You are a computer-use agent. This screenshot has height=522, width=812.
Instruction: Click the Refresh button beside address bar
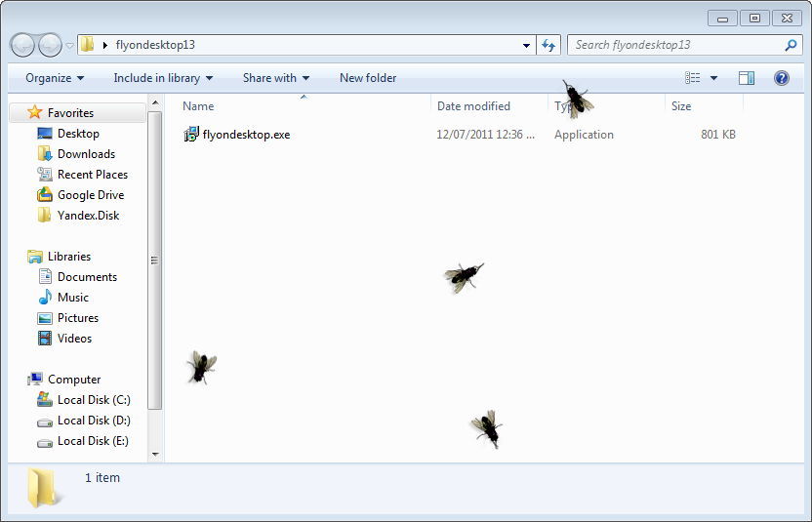548,45
